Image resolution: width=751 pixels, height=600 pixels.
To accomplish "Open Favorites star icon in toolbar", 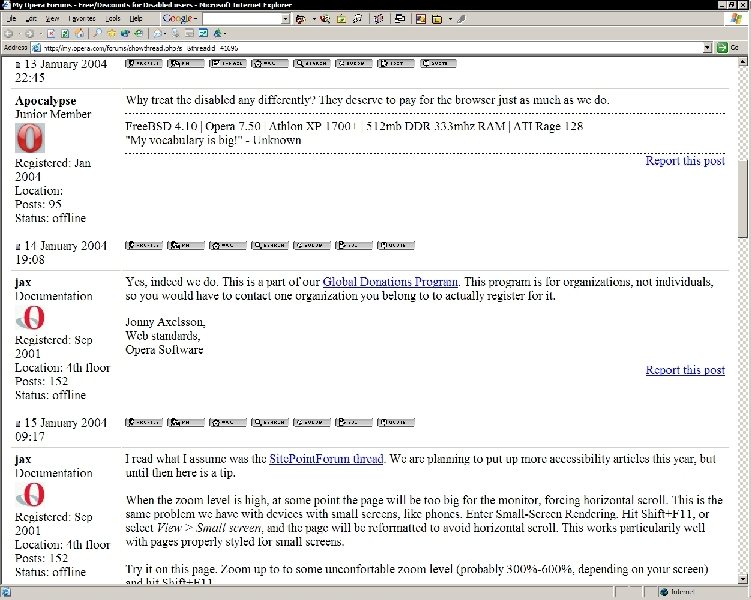I will pyautogui.click(x=112, y=34).
